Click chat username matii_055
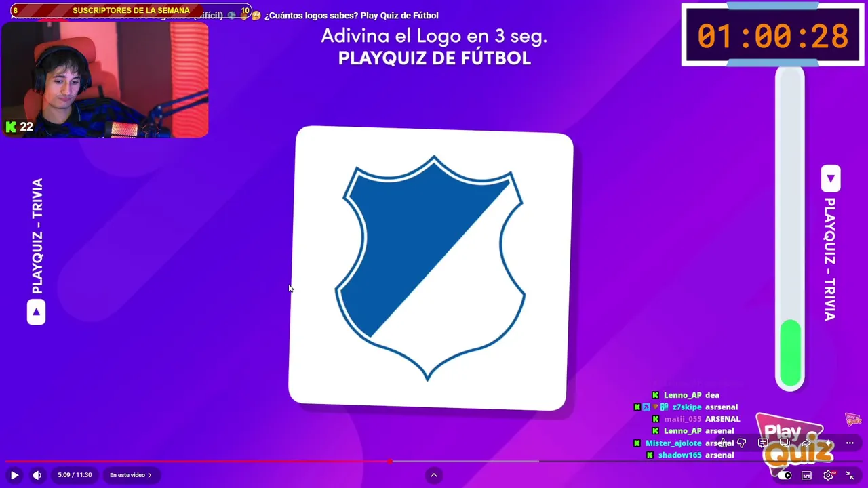The height and width of the screenshot is (488, 868). [683, 419]
